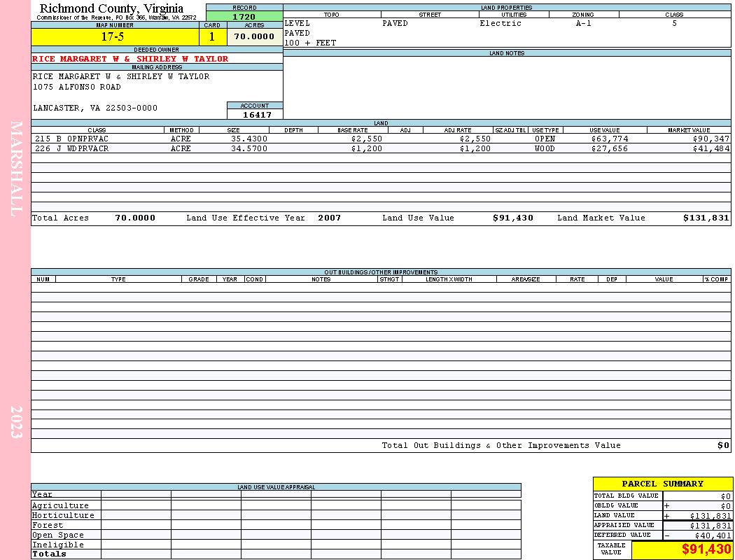Click LANCASTER, VA 22503-0000 address line
Screen dimensions: 735x560
click(x=95, y=108)
